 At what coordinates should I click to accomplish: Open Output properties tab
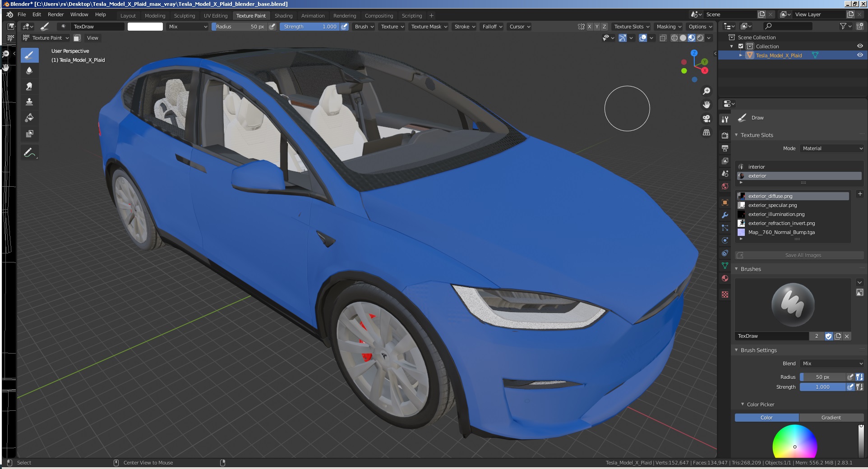(x=725, y=148)
